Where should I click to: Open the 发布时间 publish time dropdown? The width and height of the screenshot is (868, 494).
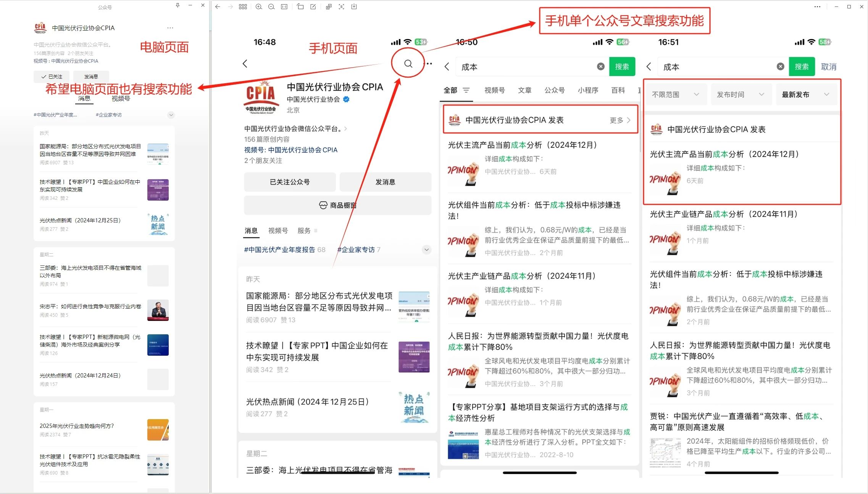(741, 94)
